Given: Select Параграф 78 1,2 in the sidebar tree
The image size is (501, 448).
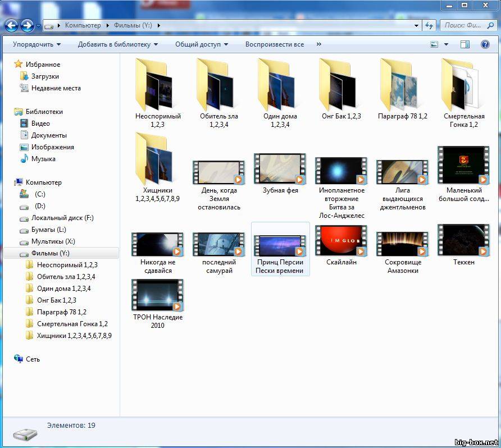Looking at the screenshot, I should click(x=62, y=312).
